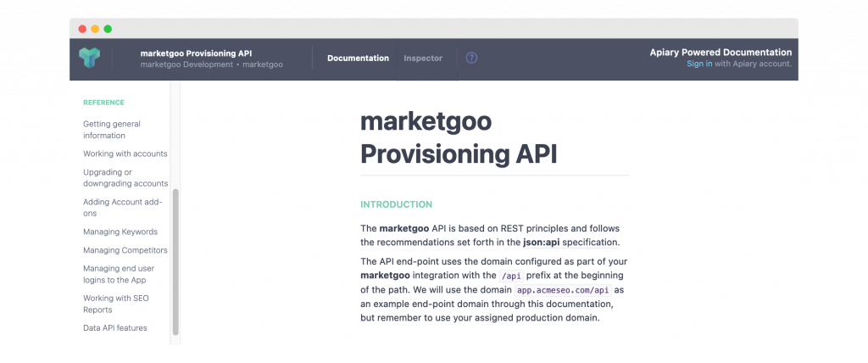Viewport: 868px width, 363px height.
Task: Click the Sign in link
Action: tap(699, 64)
